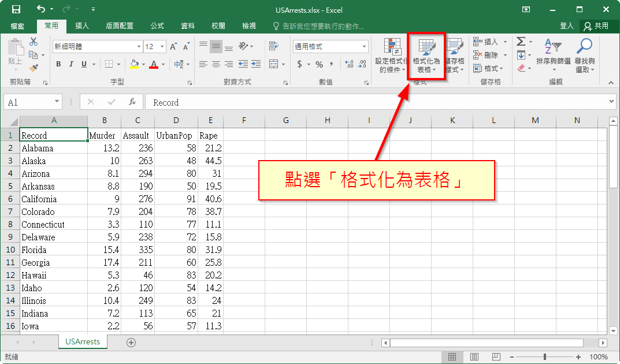620x364 pixels.
Task: Click Find and Select (尋找與選取)
Action: (585, 55)
